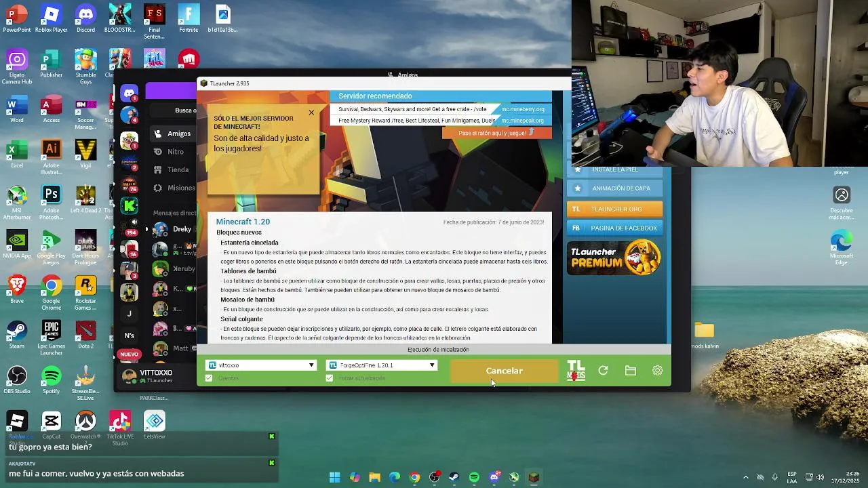Open File Explorer from taskbar
Screen dimensions: 868x488
(374, 477)
